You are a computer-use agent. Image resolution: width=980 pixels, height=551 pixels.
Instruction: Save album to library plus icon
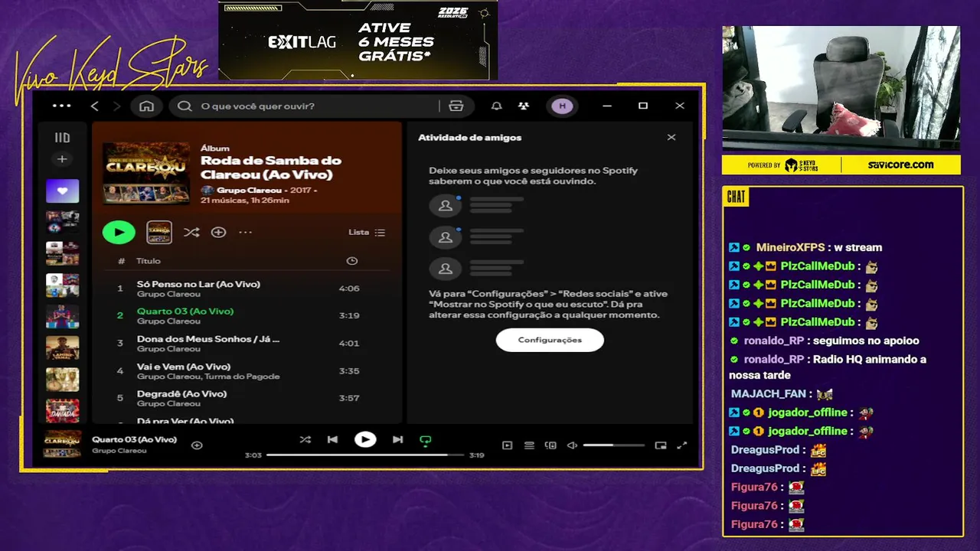tap(218, 232)
